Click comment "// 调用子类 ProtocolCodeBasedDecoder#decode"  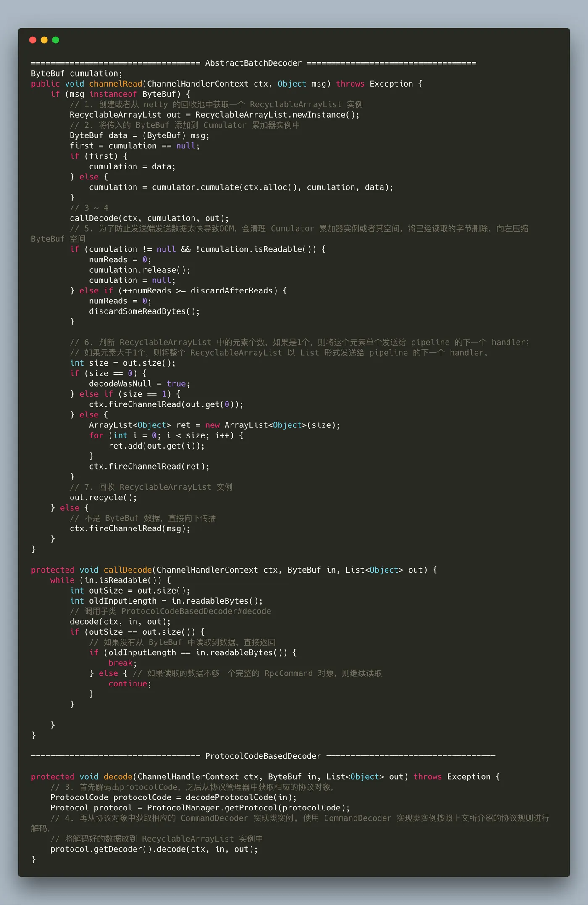(x=171, y=611)
